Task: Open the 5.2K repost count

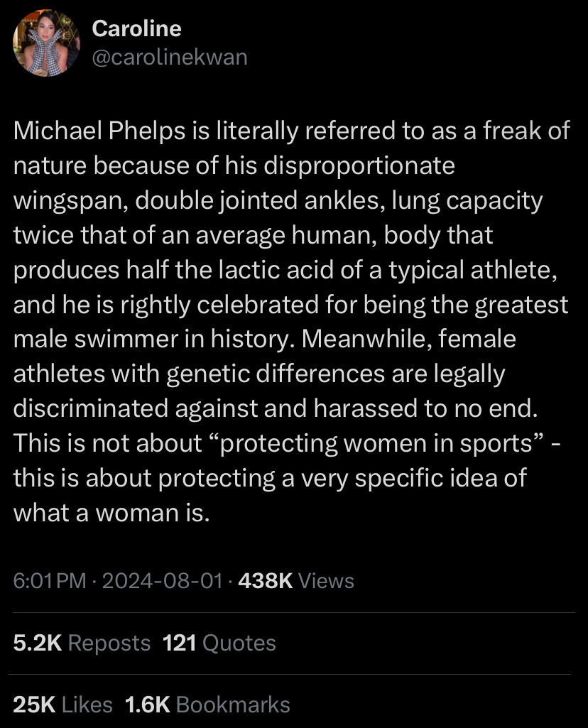Action: point(38,643)
